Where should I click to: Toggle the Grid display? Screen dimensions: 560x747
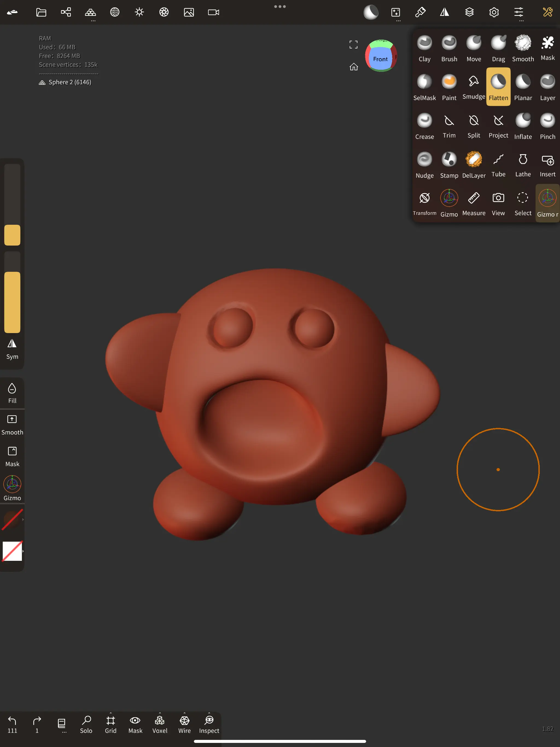click(x=110, y=725)
